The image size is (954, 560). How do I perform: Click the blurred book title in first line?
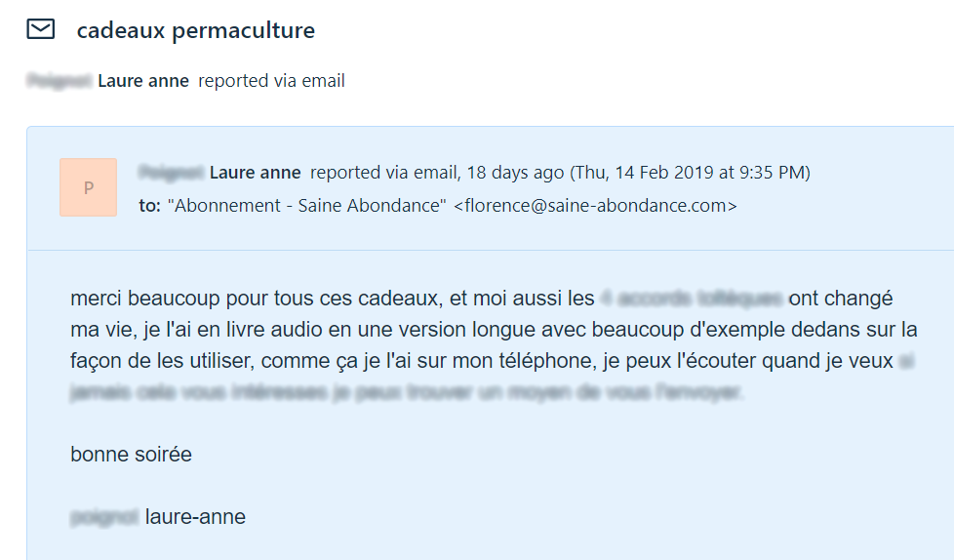692,299
